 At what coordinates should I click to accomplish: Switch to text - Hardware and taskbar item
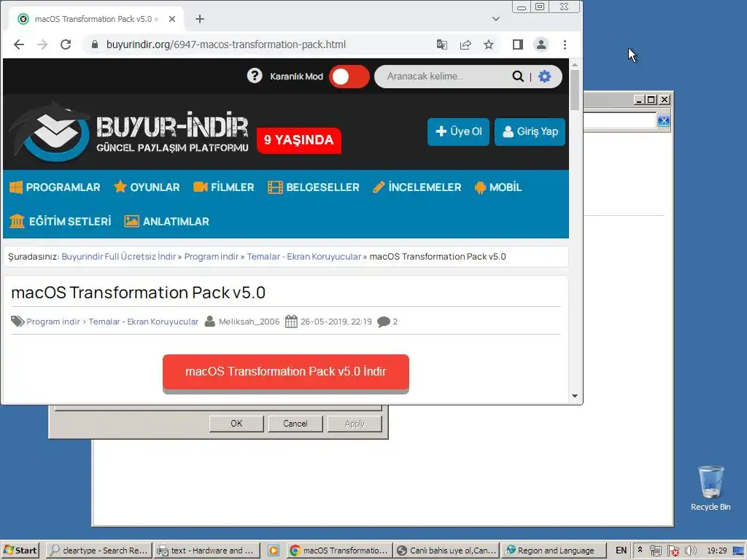pos(207,551)
